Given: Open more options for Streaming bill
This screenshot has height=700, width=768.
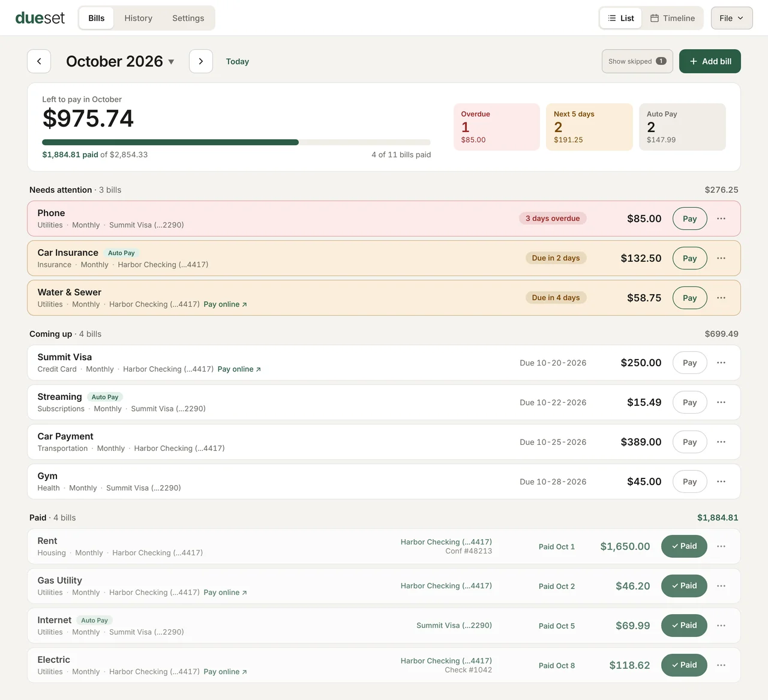Looking at the screenshot, I should [721, 402].
